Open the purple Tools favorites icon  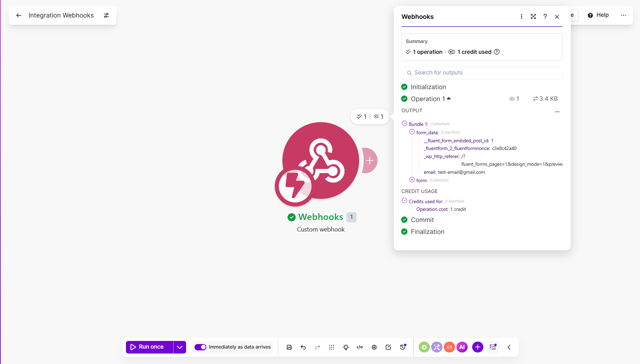437,347
